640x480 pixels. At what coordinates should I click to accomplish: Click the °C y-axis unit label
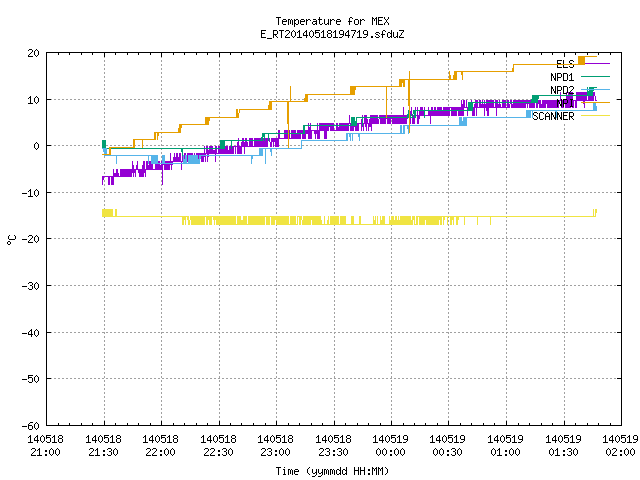point(11,240)
